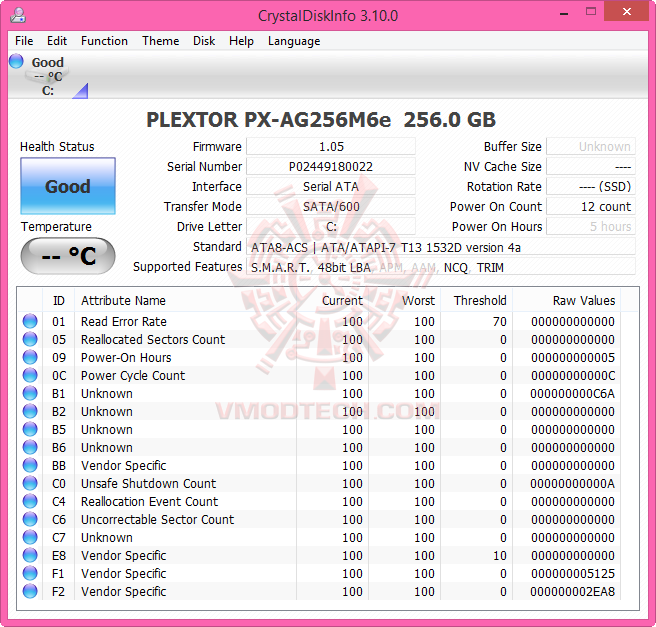Minimize the CrystalDiskInfo window
This screenshot has width=656, height=627.
(x=564, y=13)
